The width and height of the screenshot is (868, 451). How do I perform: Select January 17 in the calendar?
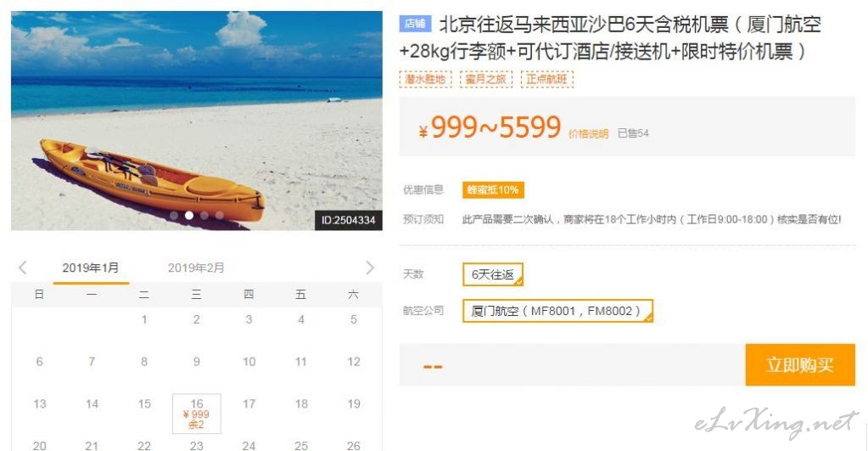coord(249,404)
